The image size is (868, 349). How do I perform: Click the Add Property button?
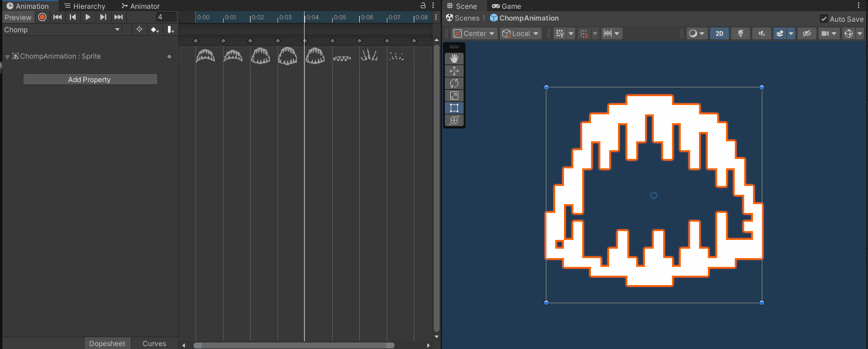[x=90, y=79]
